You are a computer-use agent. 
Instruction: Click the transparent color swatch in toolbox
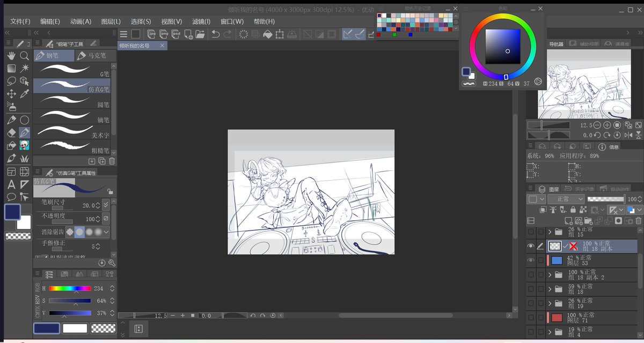(18, 236)
